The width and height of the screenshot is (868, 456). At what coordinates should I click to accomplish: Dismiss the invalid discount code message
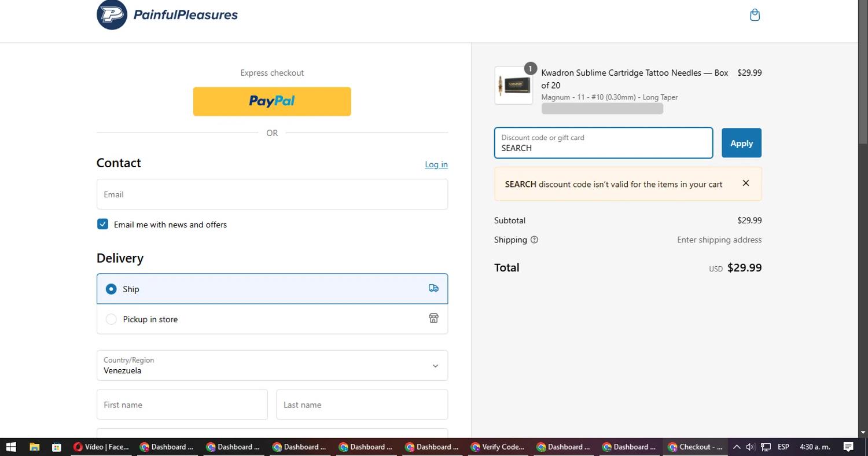coord(746,183)
